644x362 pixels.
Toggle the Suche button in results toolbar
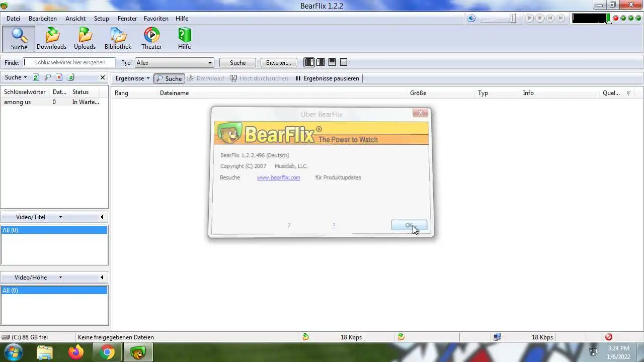coord(169,78)
